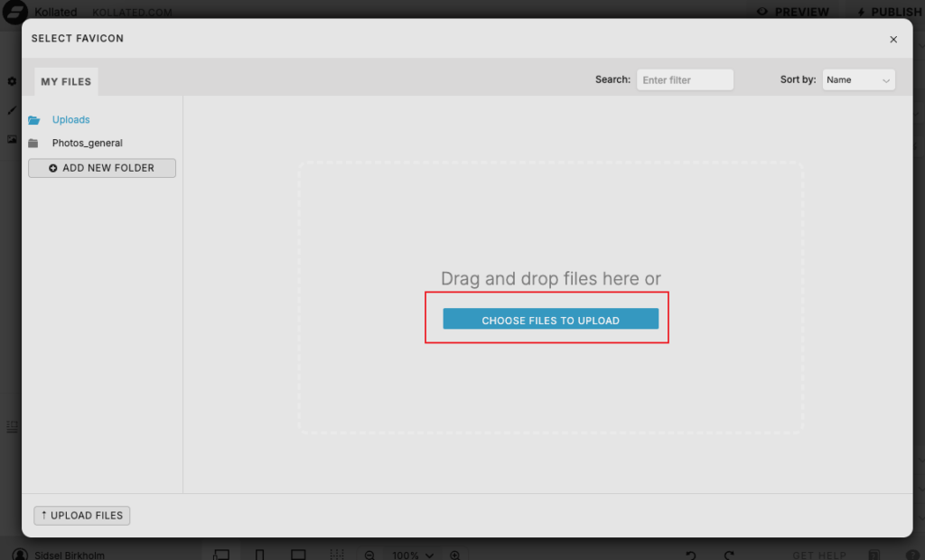
Task: Click the Choose Files to Upload button
Action: [550, 320]
